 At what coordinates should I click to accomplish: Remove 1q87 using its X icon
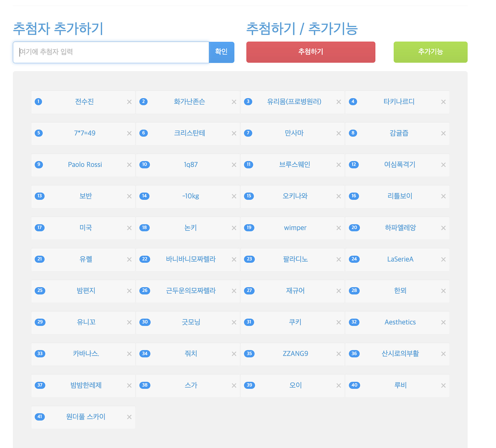[x=234, y=165]
